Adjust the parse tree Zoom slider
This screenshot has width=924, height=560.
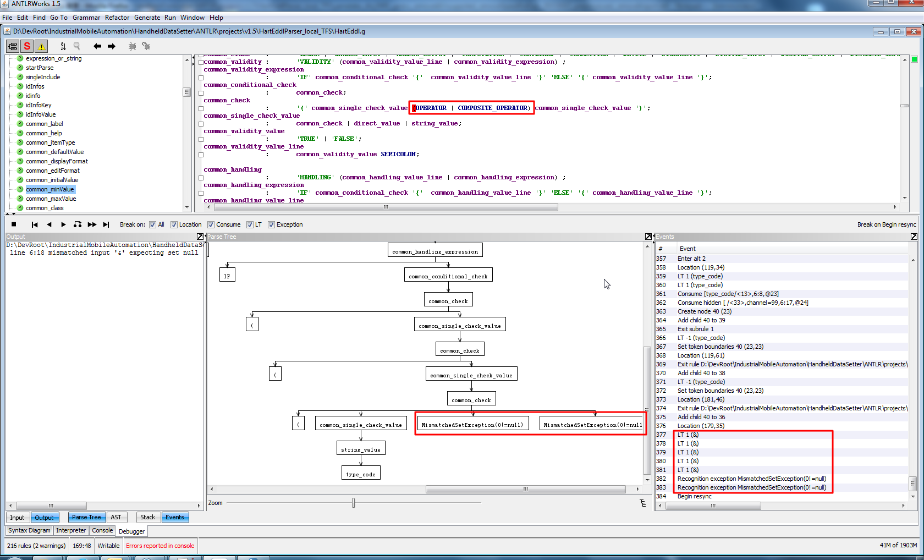[353, 503]
